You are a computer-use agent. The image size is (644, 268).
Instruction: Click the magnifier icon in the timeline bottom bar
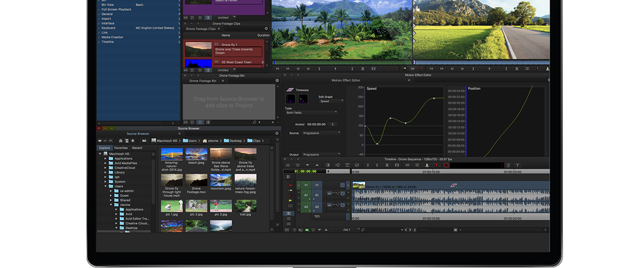click(x=363, y=229)
